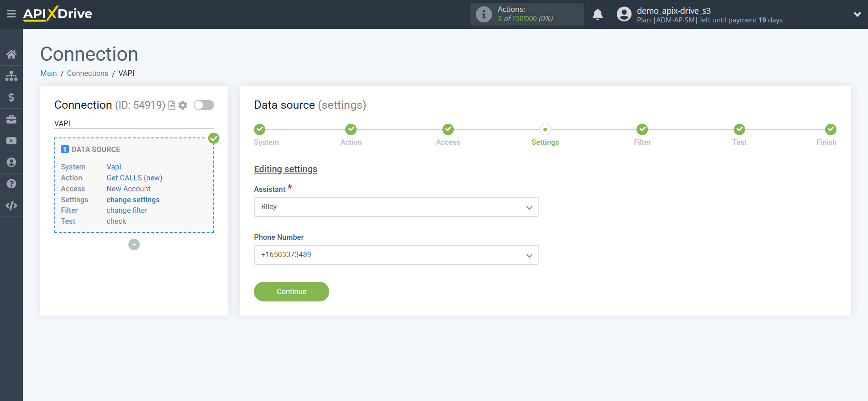Go to the Filter step
Viewport: 868px width, 401px height.
click(642, 129)
